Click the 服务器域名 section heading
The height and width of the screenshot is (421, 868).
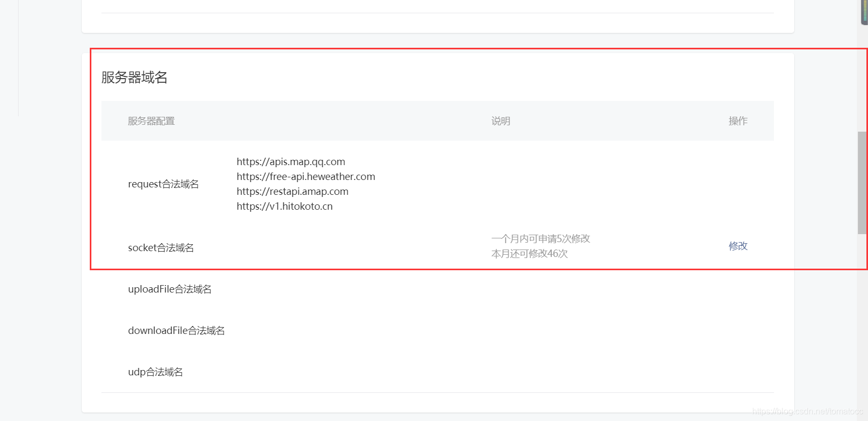[x=134, y=78]
